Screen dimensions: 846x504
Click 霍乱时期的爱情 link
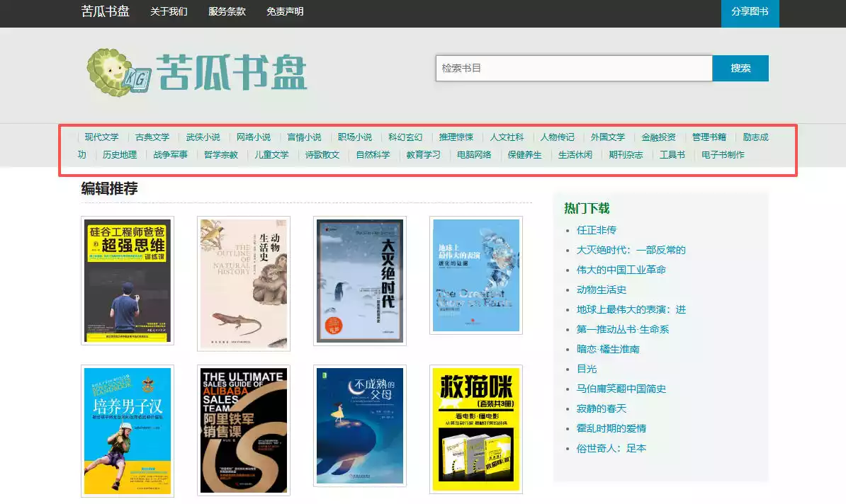click(x=611, y=428)
